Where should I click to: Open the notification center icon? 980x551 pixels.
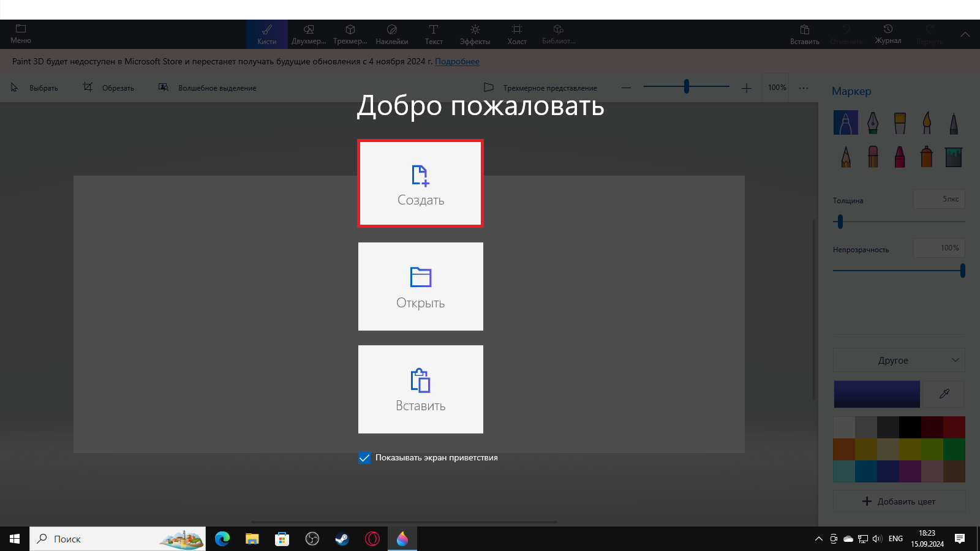960,539
